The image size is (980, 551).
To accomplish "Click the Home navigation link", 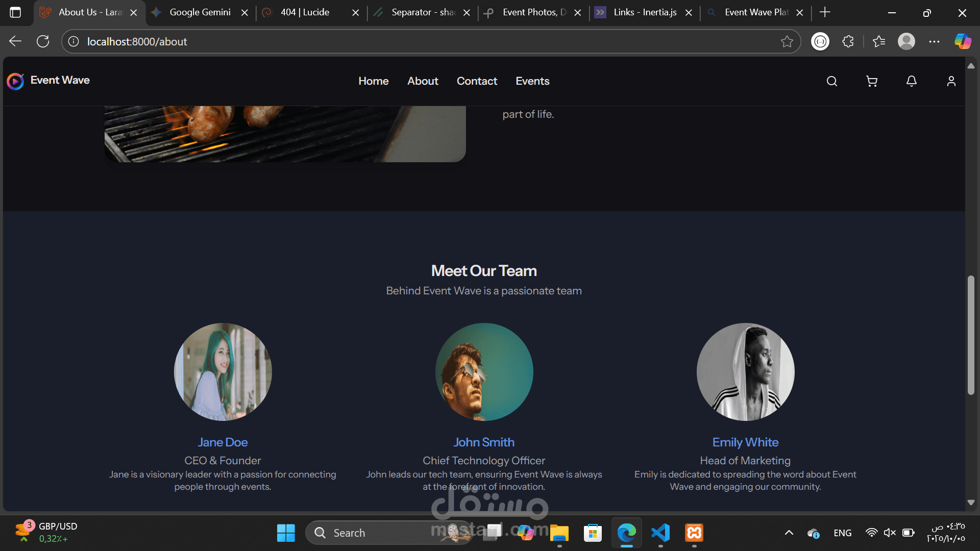I will coord(373,81).
